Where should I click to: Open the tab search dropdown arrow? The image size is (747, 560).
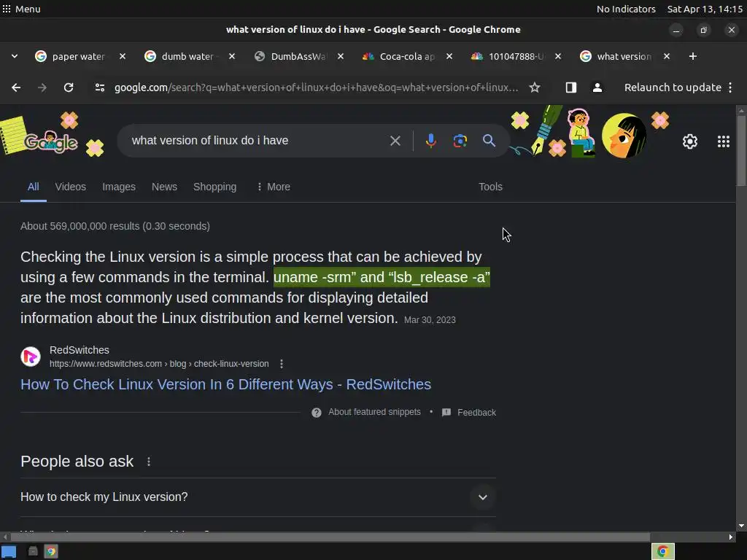pos(15,56)
